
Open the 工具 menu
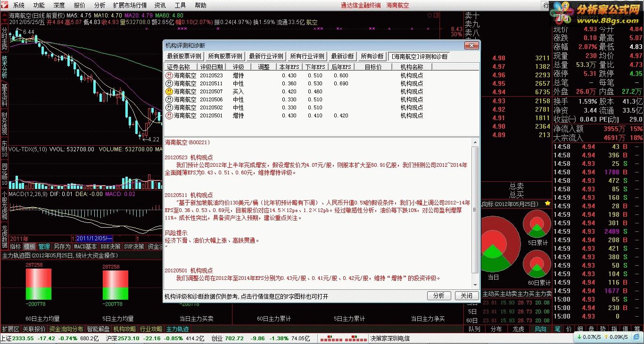[180, 6]
